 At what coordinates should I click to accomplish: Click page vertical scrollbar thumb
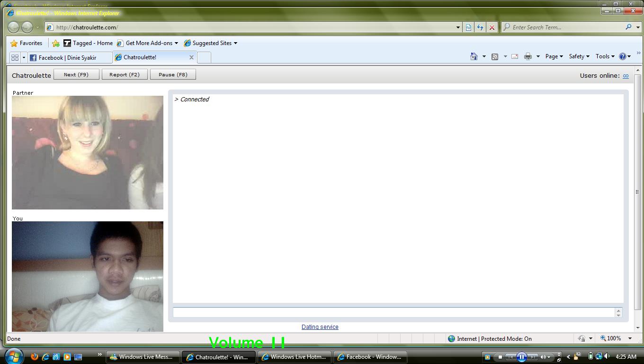(x=638, y=192)
